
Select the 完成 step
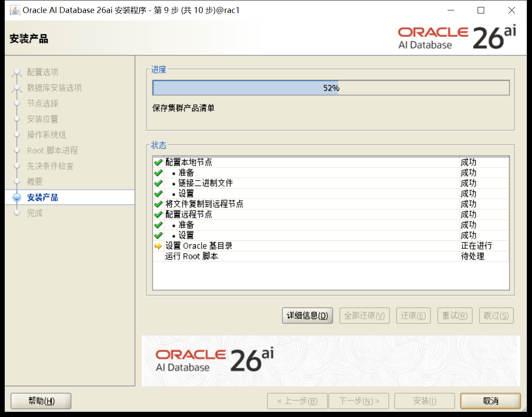35,213
